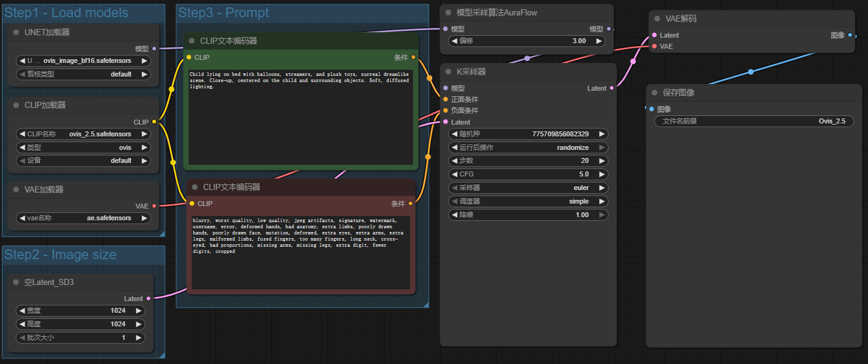
Task: Collapse the red CLIP文本编码器 node via its title dot
Action: pyautogui.click(x=195, y=187)
